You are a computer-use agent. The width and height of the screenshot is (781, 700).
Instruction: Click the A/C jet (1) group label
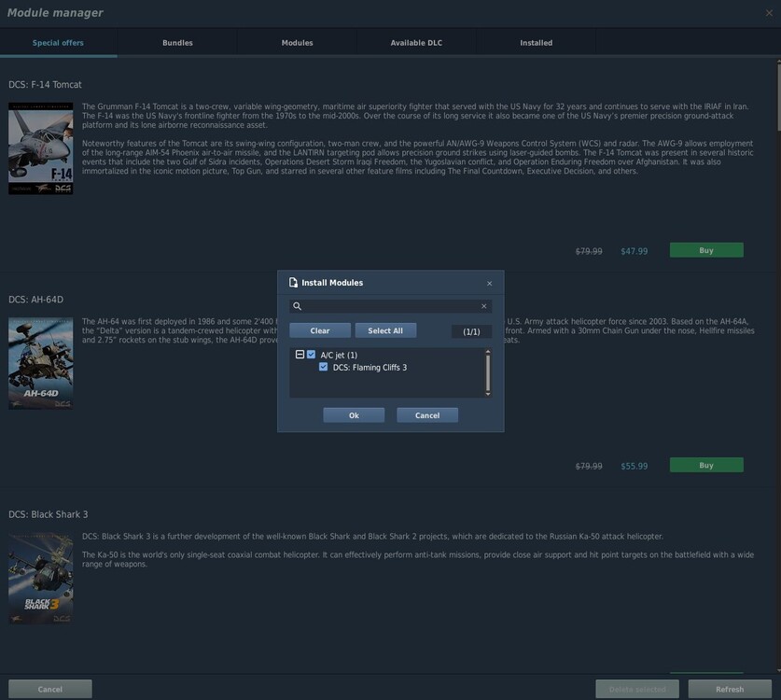point(339,355)
